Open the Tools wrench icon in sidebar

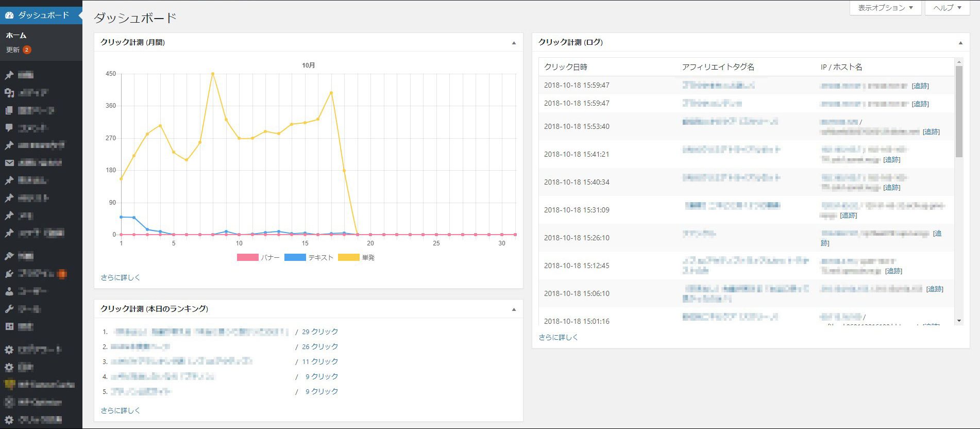pos(9,309)
